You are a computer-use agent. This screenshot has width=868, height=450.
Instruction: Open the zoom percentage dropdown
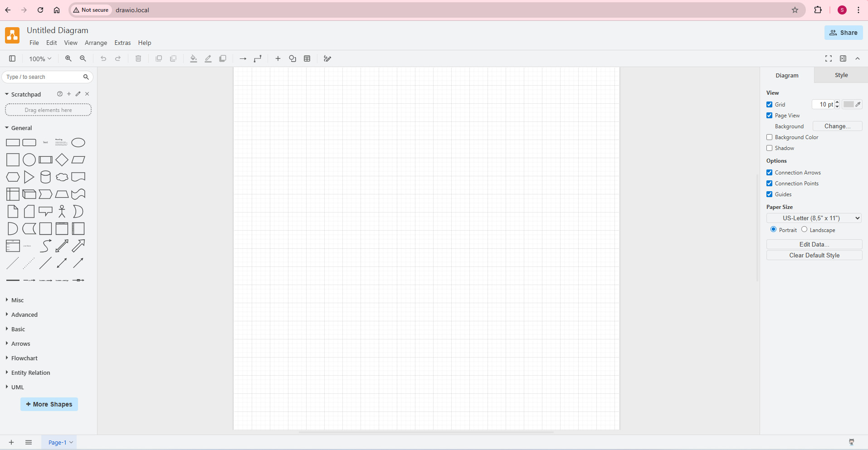click(x=40, y=58)
